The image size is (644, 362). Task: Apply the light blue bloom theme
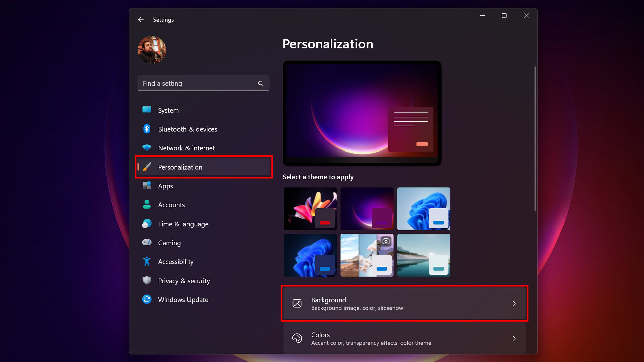point(424,208)
